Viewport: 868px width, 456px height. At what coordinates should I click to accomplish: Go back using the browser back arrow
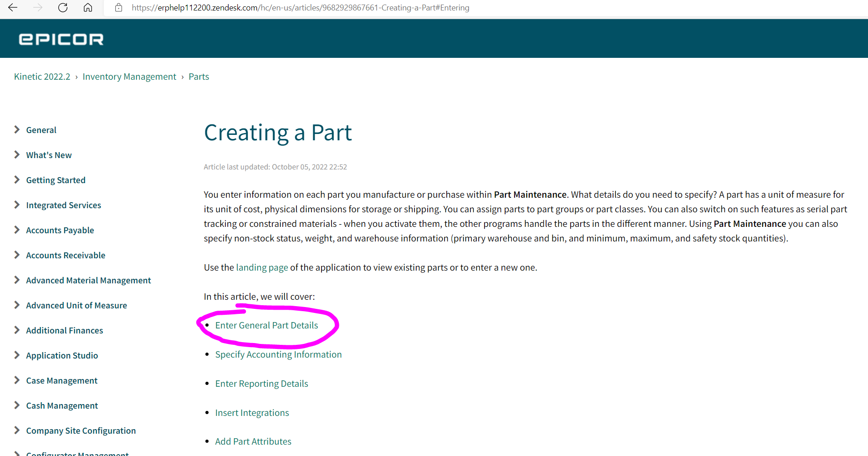coord(13,8)
